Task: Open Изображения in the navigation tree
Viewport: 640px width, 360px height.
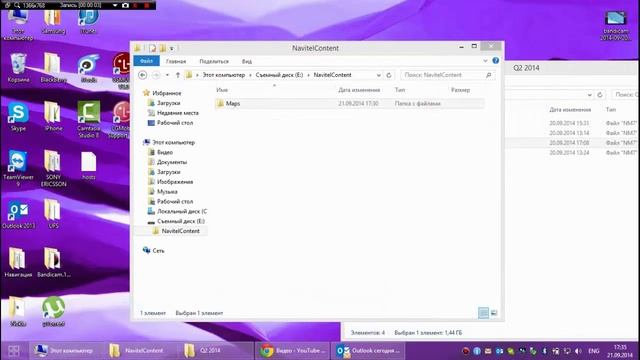Action: (175, 182)
